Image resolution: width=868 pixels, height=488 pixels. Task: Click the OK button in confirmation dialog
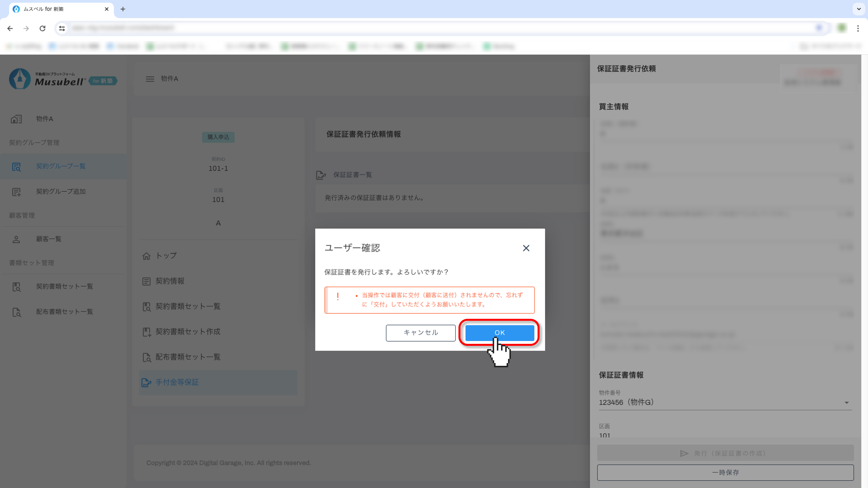point(499,332)
